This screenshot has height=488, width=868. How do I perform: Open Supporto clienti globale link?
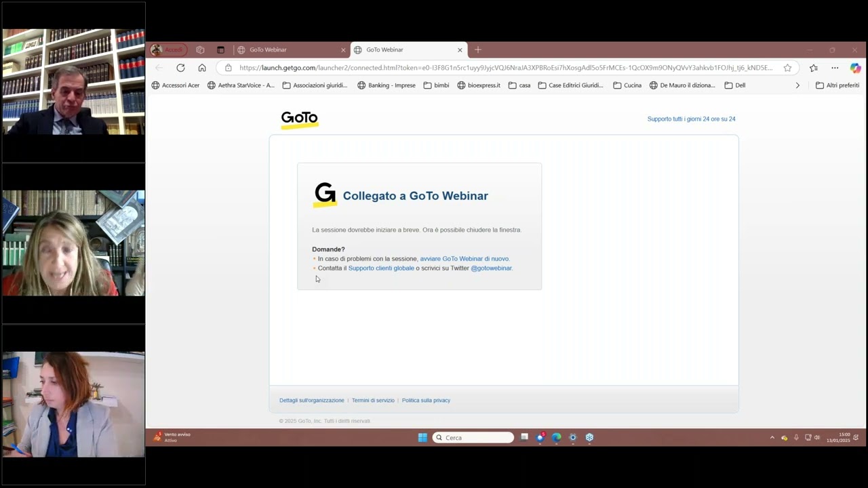pos(381,268)
